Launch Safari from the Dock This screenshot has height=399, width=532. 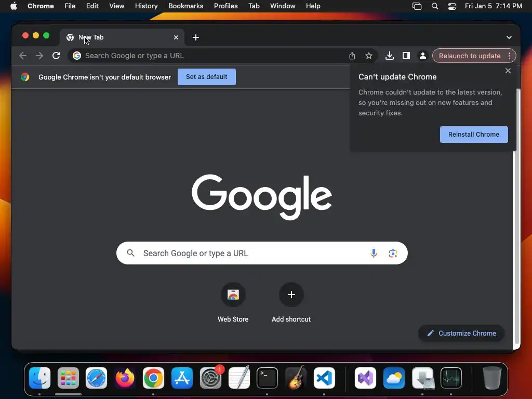(x=96, y=378)
